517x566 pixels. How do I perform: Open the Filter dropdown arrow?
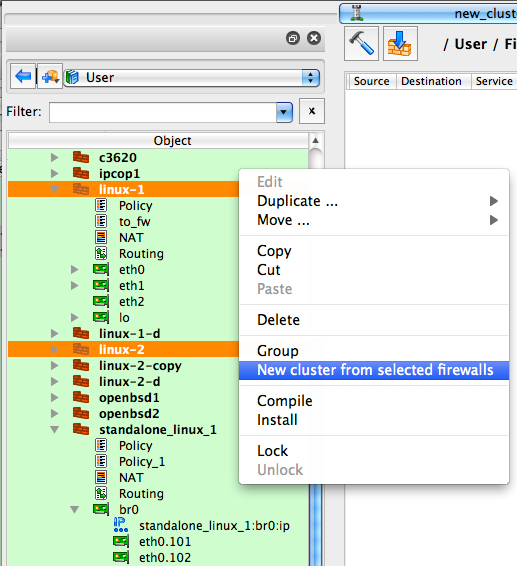284,112
